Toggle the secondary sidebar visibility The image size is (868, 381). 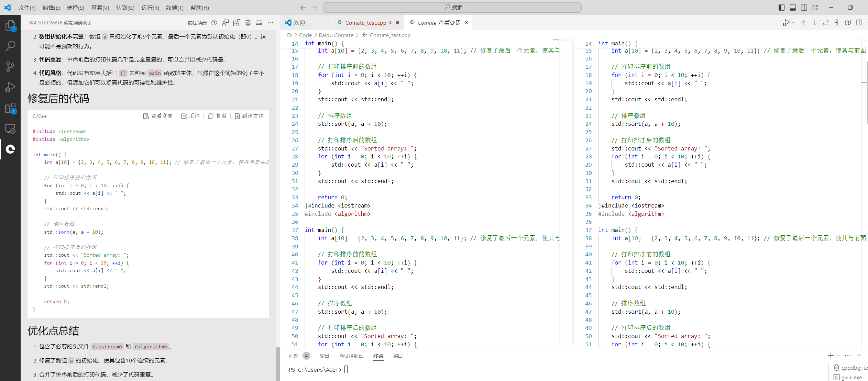[x=804, y=8]
